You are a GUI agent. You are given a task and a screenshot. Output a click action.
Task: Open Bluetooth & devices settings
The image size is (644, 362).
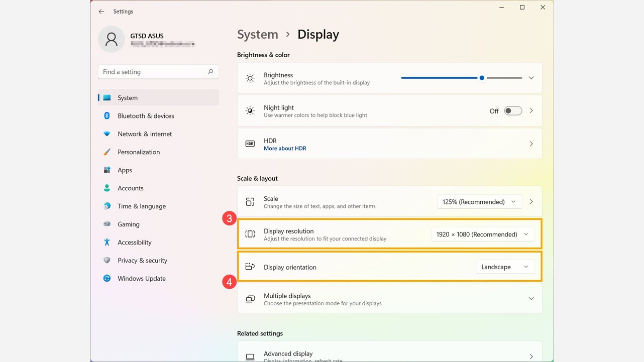click(158, 116)
